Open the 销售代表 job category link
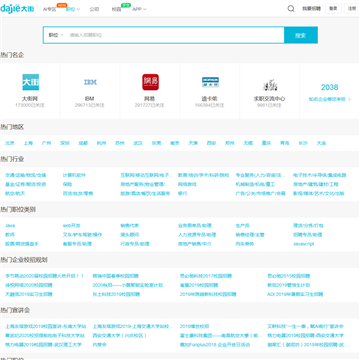The width and height of the screenshot is (360, 360). click(x=130, y=226)
